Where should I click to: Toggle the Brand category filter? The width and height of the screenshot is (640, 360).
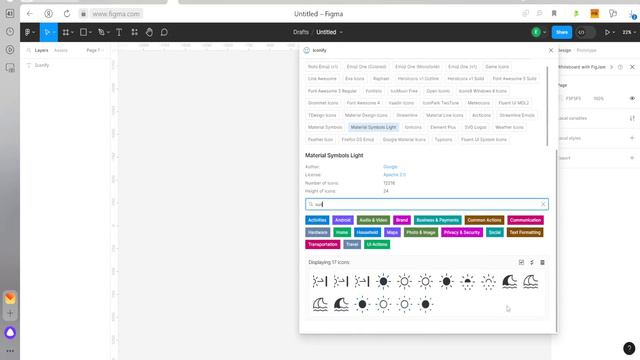click(x=402, y=220)
